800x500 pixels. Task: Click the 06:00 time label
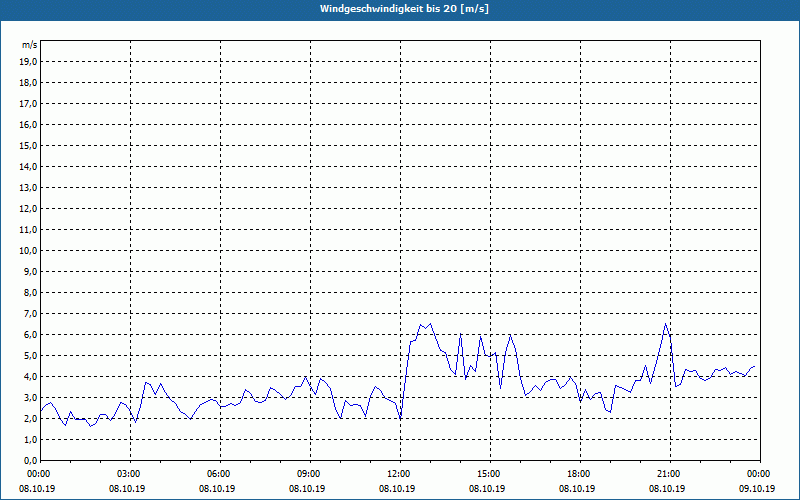click(x=220, y=474)
